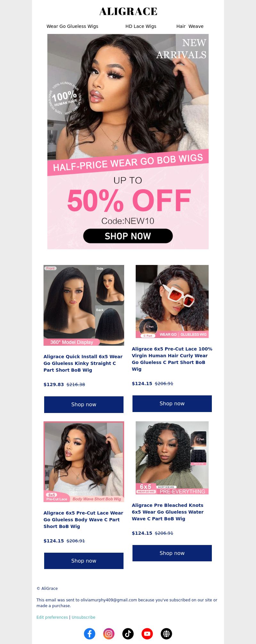256x644 pixels.
Task: Open the YouTube social icon
Action: point(147,633)
